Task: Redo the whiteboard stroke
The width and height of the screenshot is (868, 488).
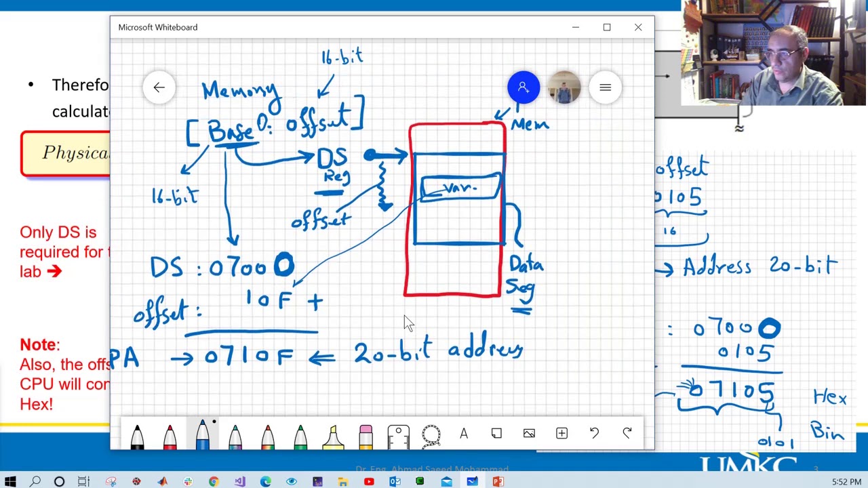Action: point(627,433)
